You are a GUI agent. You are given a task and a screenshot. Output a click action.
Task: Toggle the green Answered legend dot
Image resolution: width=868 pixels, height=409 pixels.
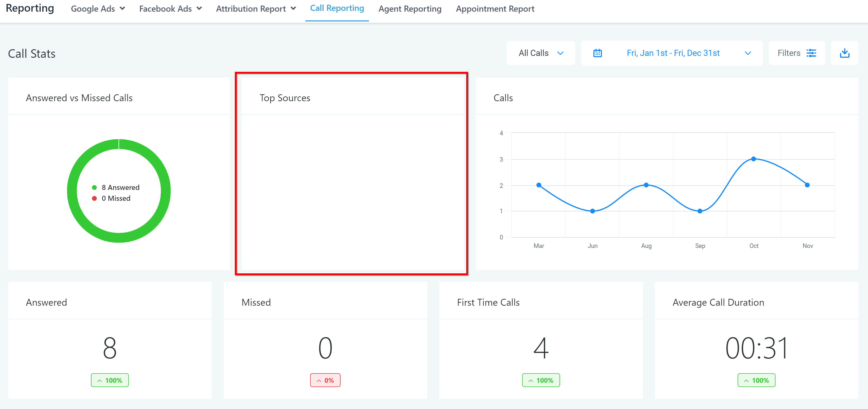click(94, 188)
